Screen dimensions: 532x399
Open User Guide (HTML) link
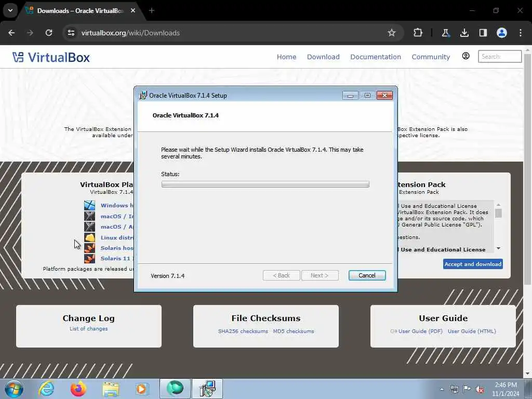[x=472, y=331]
